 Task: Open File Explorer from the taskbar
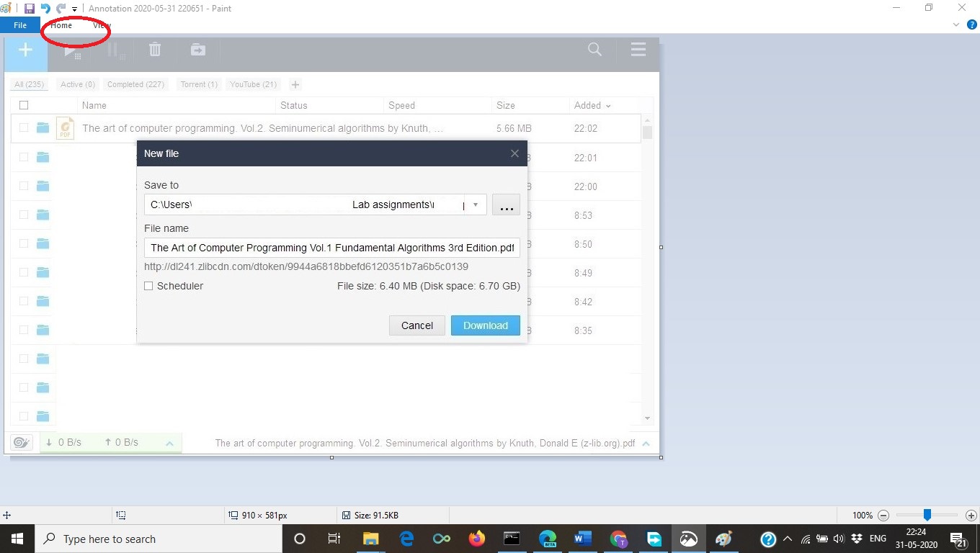click(370, 539)
